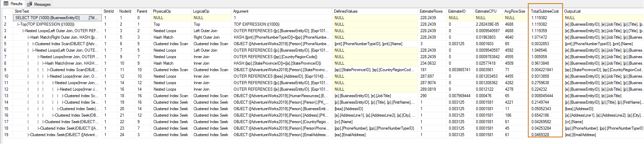Viewport: 644px width, 144px height.
Task: Click the Results tab grid icon
Action: pos(6,4)
